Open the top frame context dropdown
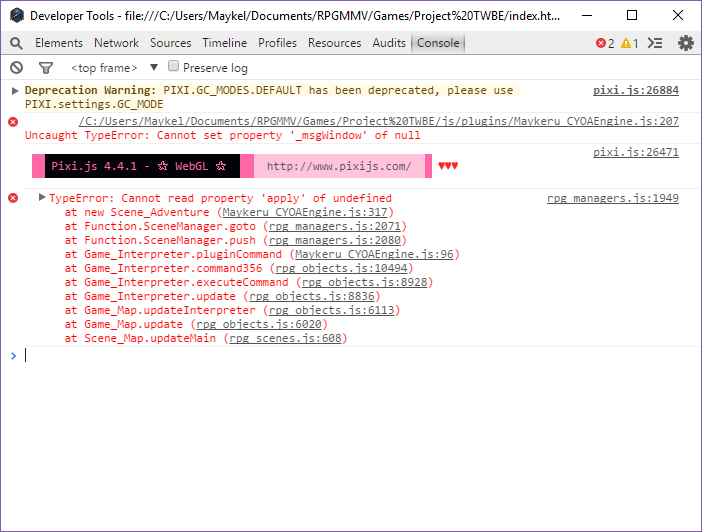 coord(114,68)
